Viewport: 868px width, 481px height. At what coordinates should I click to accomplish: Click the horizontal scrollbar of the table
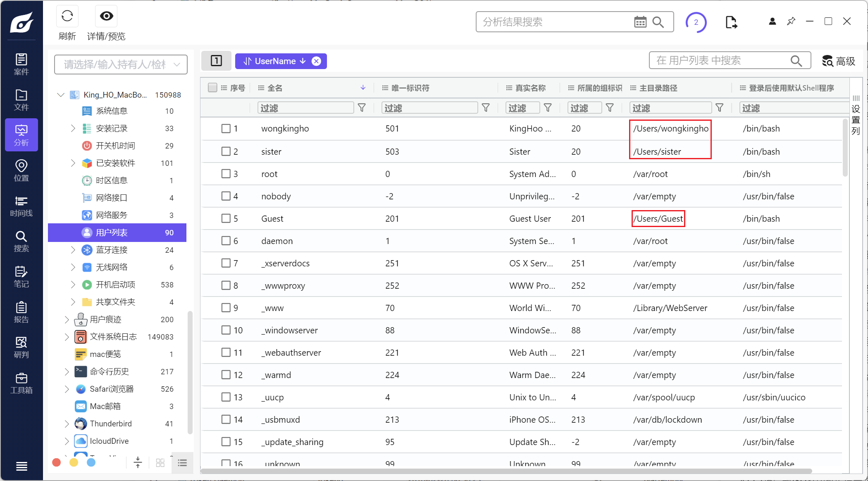pyautogui.click(x=506, y=471)
